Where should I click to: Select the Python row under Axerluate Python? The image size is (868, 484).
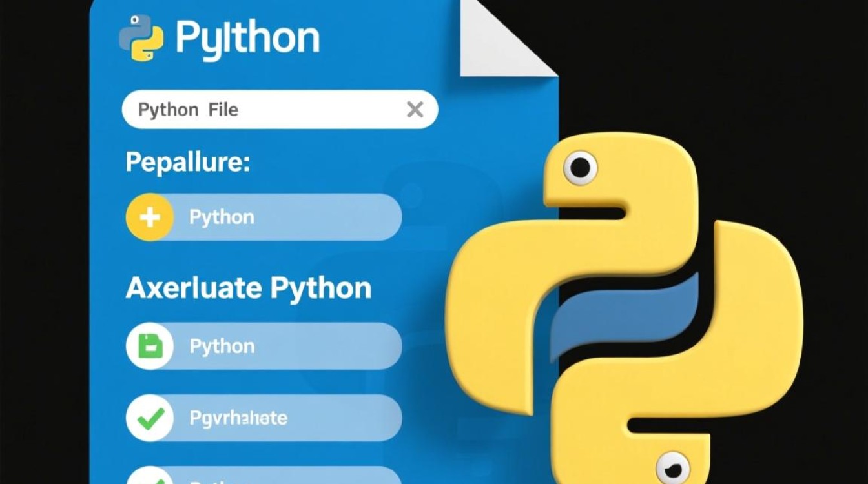coord(263,346)
